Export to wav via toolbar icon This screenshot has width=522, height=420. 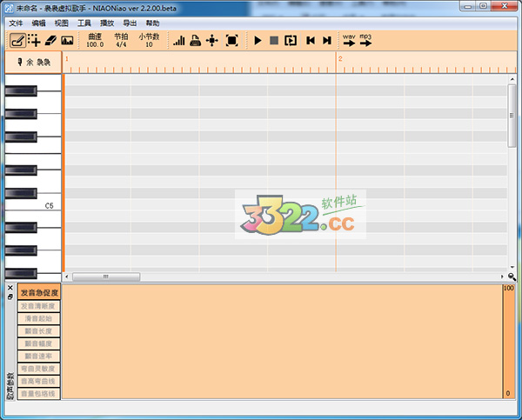pyautogui.click(x=349, y=40)
